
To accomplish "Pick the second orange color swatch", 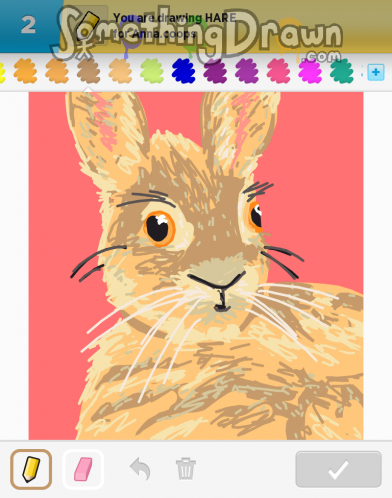I will click(57, 71).
